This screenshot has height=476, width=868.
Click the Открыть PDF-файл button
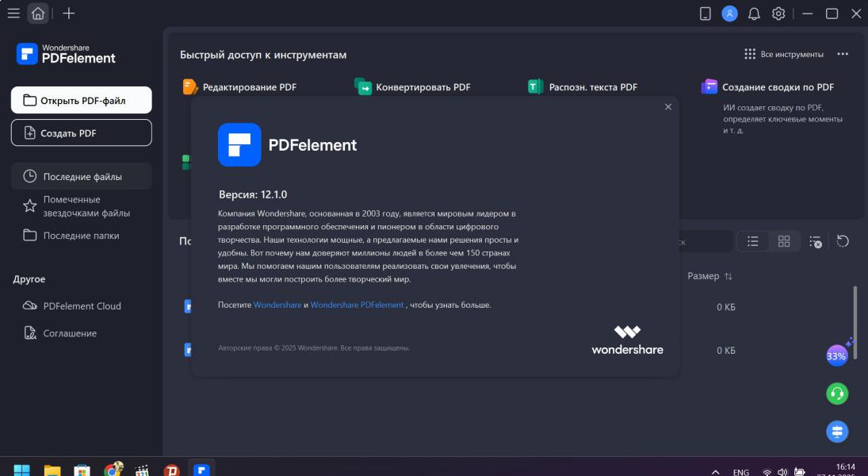click(x=82, y=101)
